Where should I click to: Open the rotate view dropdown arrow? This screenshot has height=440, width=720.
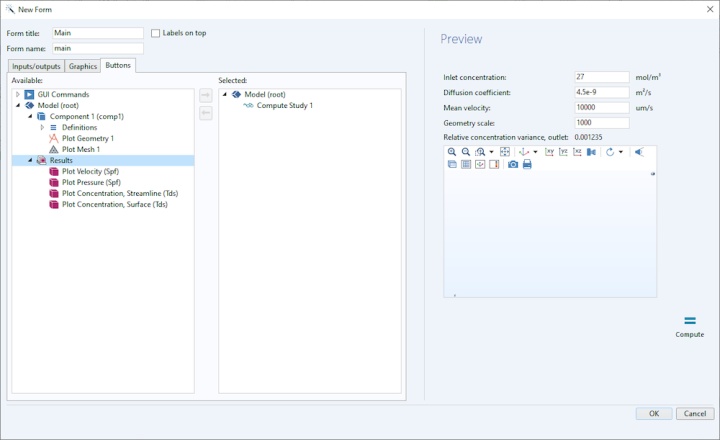[x=621, y=152]
